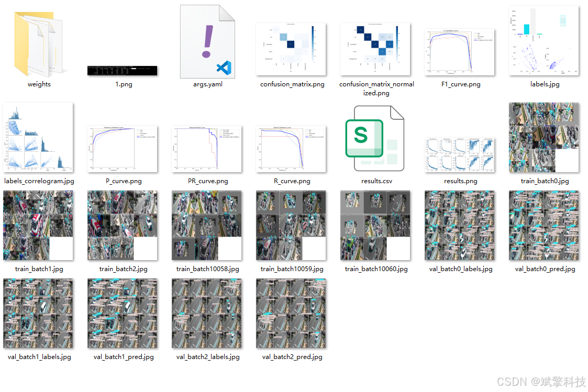Open the weights folder icon
588x392 pixels.
tap(38, 44)
